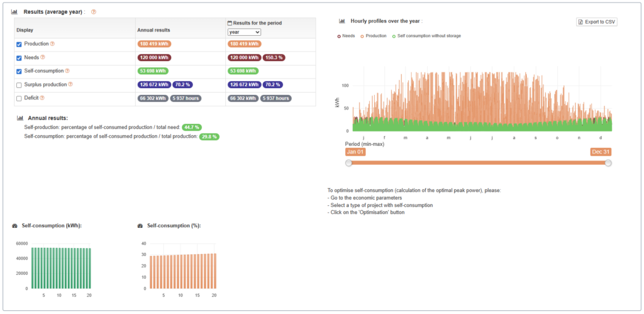Click the left handle of period slider
This screenshot has width=644, height=314.
348,163
